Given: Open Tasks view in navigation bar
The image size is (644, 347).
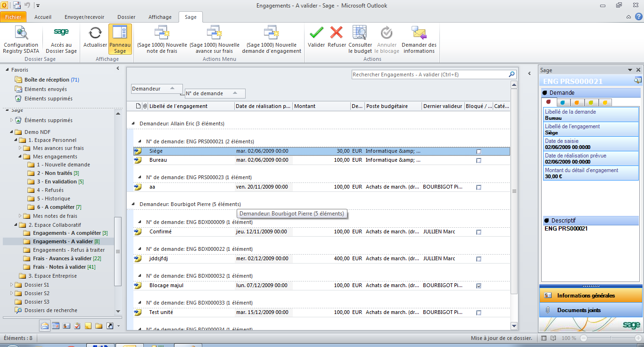Looking at the screenshot, I should click(x=77, y=326).
